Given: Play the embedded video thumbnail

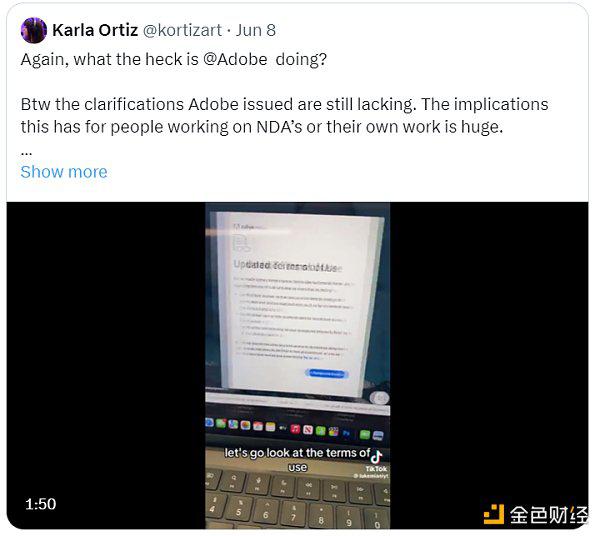Looking at the screenshot, I should point(297,365).
